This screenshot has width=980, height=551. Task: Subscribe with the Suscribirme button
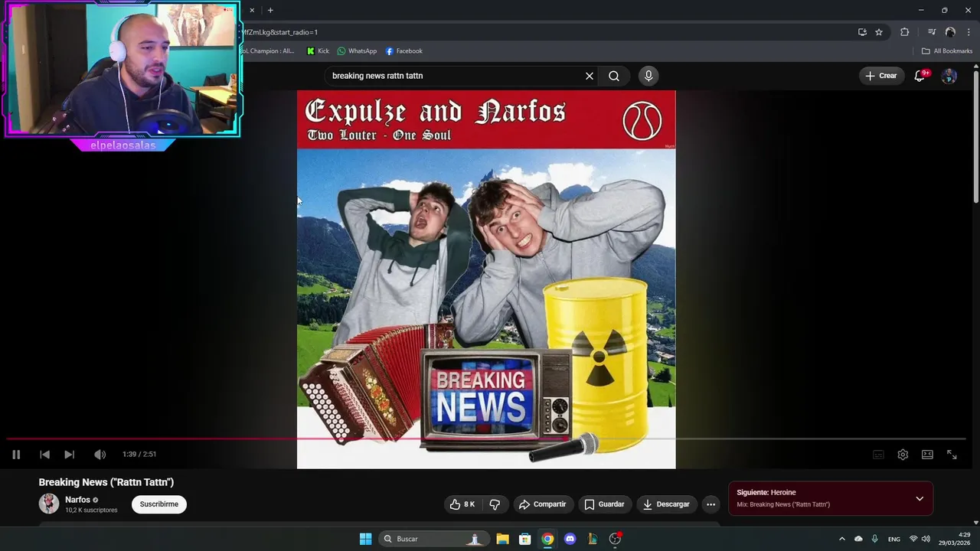coord(159,504)
